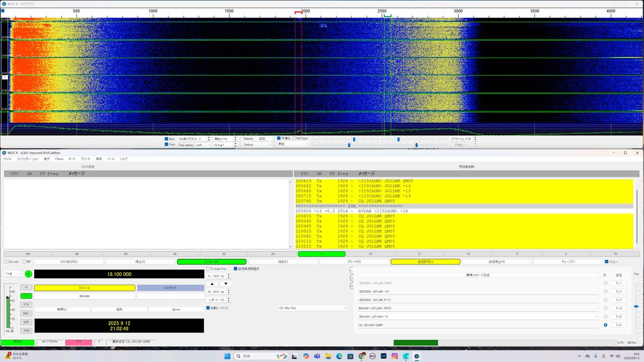644x362 pixels.
Task: Select the Tx 1 next radio button
Action: tap(605, 283)
